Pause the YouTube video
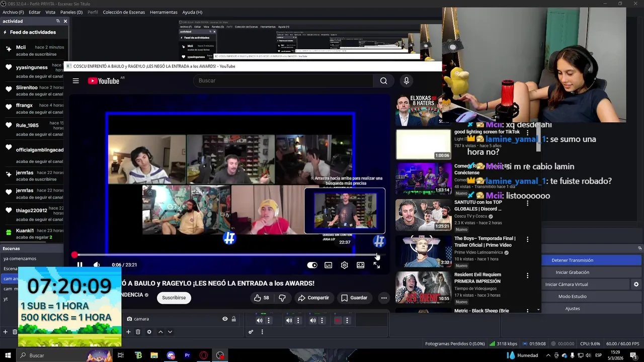644x362 pixels. [x=79, y=265]
